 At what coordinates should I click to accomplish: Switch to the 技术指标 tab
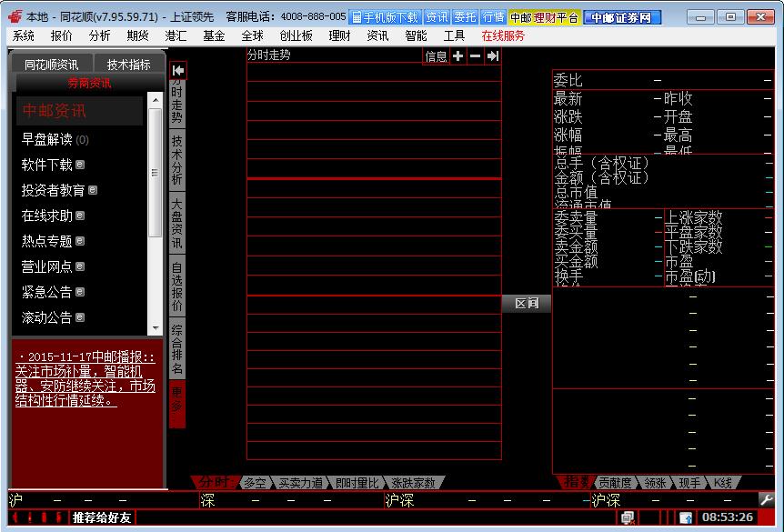128,65
